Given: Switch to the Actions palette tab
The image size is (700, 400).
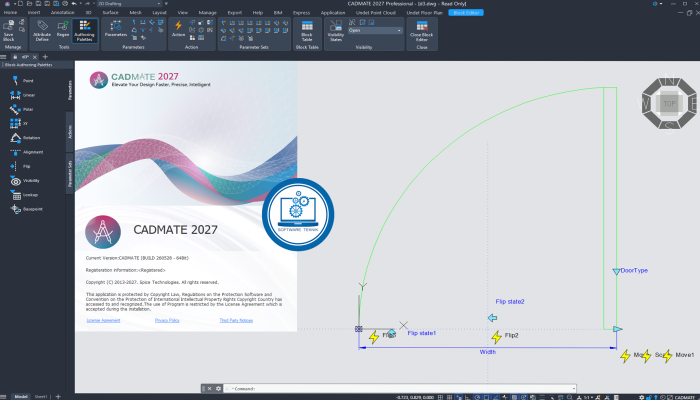Looking at the screenshot, I should tap(70, 132).
